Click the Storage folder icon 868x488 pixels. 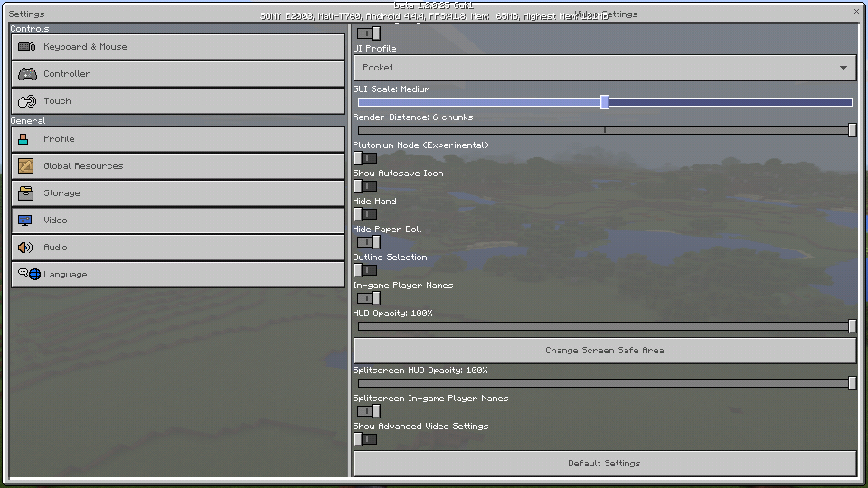coord(25,193)
